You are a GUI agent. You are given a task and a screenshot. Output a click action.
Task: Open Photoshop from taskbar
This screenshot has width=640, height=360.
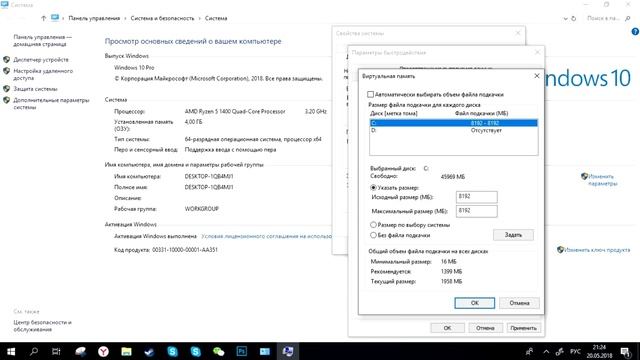(242, 351)
